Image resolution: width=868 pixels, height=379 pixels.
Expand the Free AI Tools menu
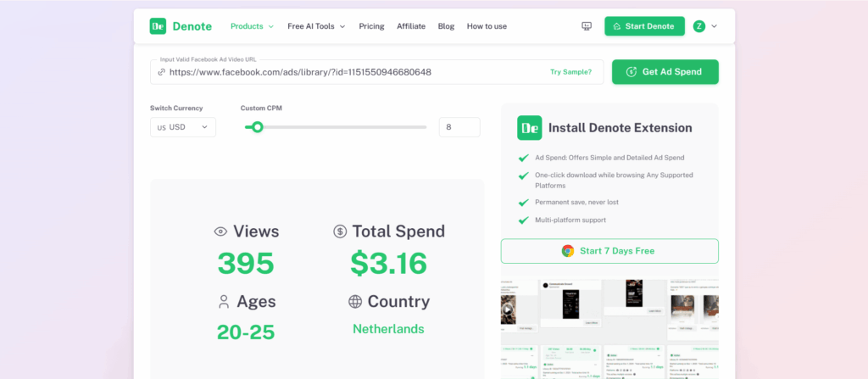click(316, 26)
